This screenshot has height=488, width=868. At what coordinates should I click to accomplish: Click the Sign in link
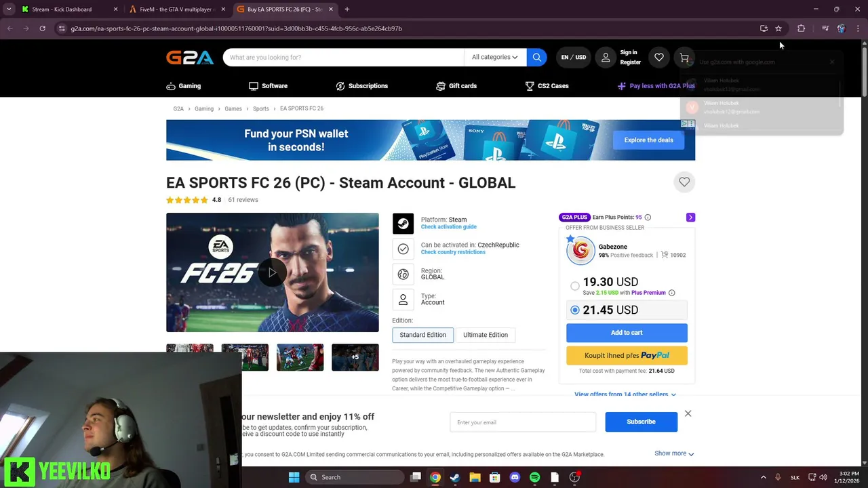pyautogui.click(x=629, y=52)
